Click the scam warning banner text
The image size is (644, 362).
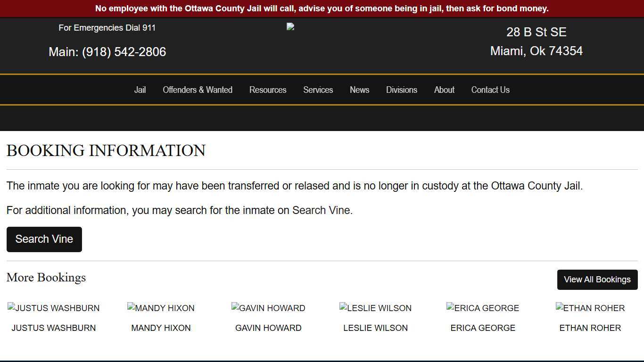(322, 8)
